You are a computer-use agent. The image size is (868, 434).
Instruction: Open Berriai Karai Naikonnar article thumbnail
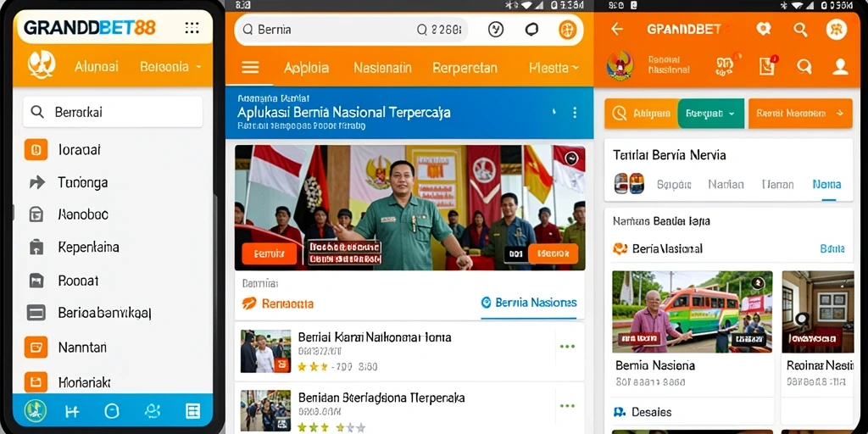[265, 351]
